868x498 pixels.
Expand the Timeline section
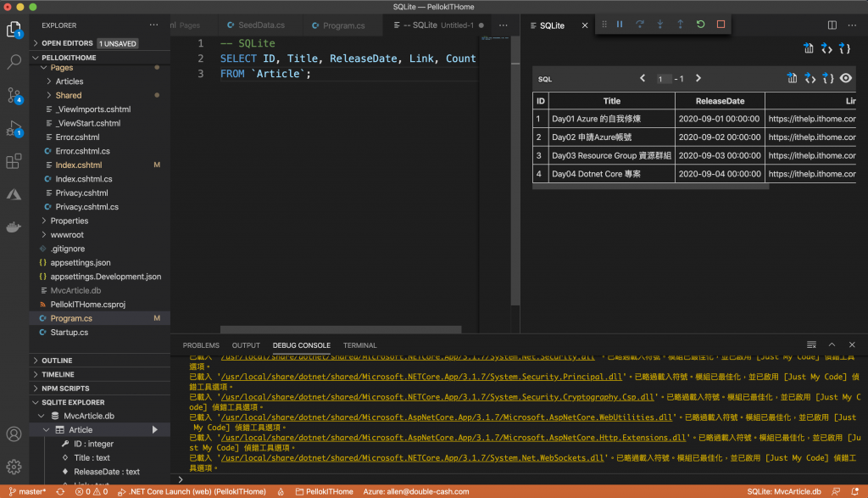(100, 374)
